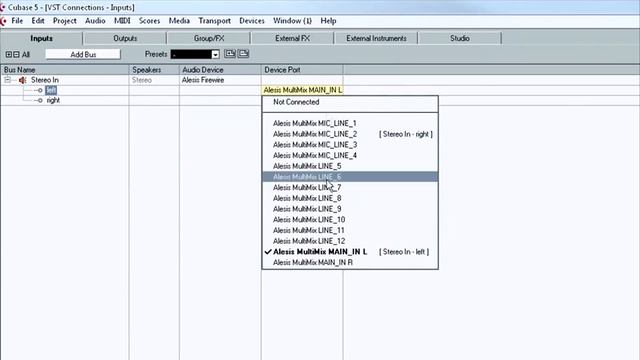The width and height of the screenshot is (640, 360).
Task: Open the Project menu
Action: click(64, 21)
